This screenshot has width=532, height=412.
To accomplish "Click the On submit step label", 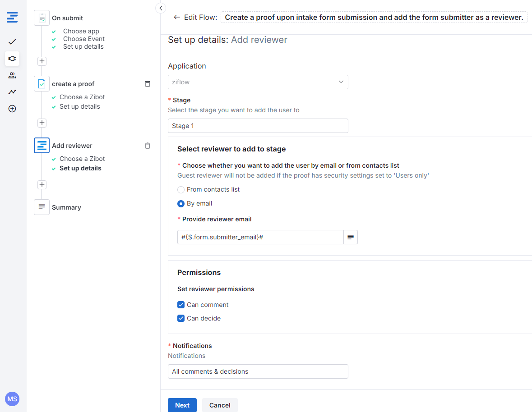I will 68,18.
